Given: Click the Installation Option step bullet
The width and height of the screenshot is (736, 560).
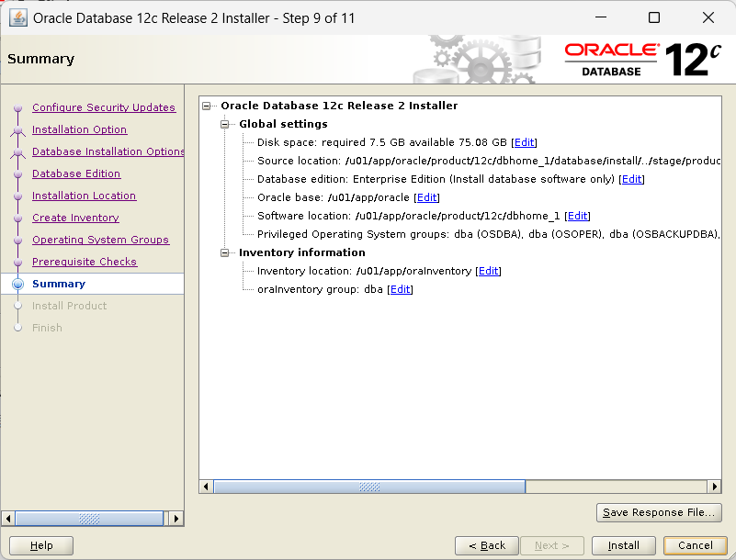Looking at the screenshot, I should pos(17,130).
